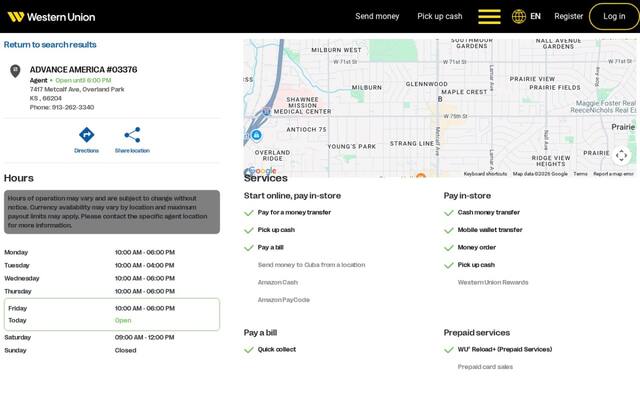Click Money order service
This screenshot has height=400, width=640.
(476, 247)
